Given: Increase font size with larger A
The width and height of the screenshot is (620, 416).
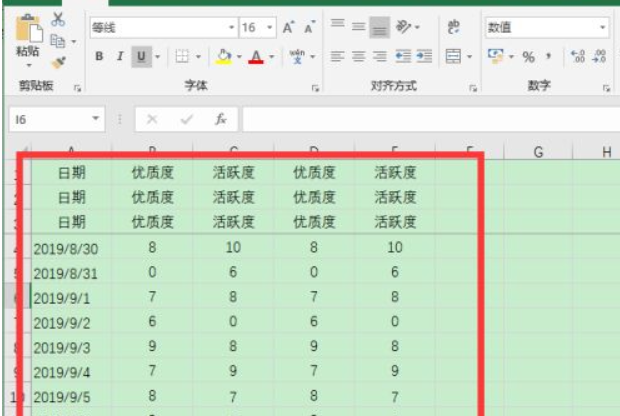Looking at the screenshot, I should (x=289, y=27).
